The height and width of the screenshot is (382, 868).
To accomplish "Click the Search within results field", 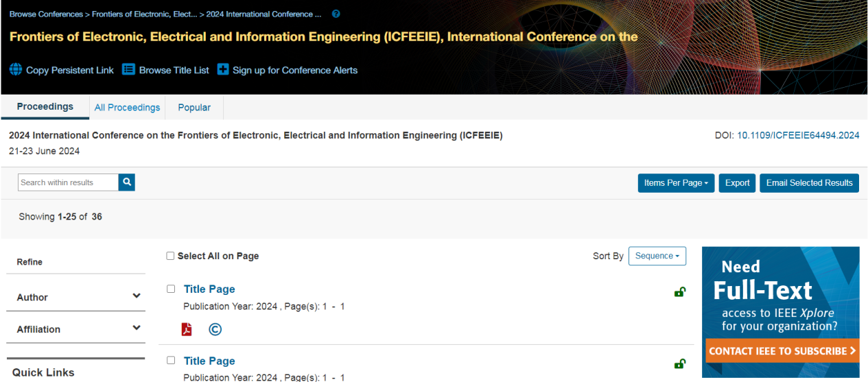I will pos(68,182).
